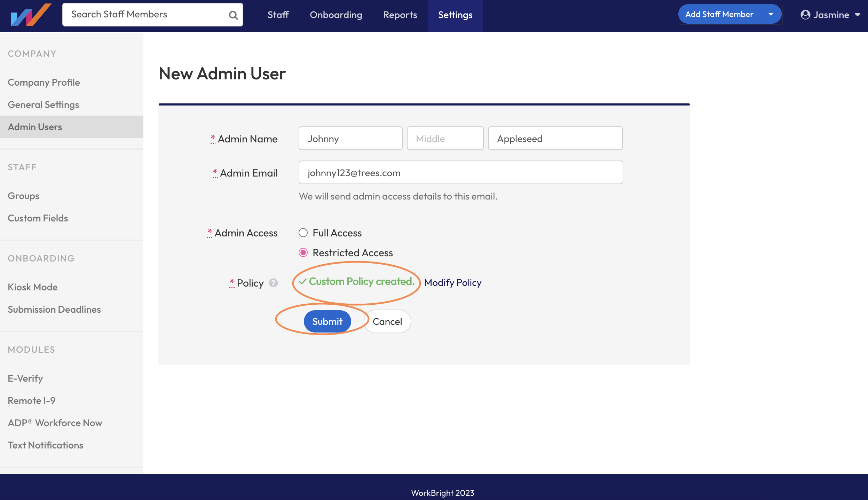The width and height of the screenshot is (868, 500).
Task: Click the Submit button
Action: (327, 321)
